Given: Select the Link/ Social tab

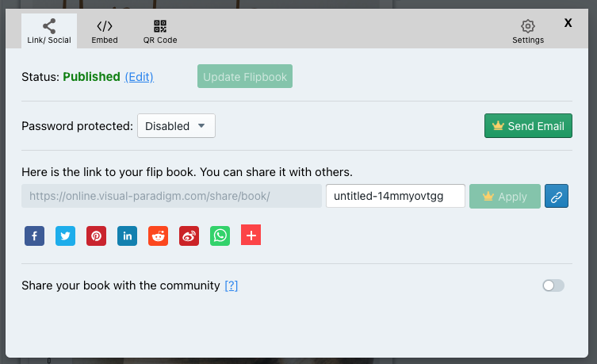Looking at the screenshot, I should pyautogui.click(x=49, y=32).
